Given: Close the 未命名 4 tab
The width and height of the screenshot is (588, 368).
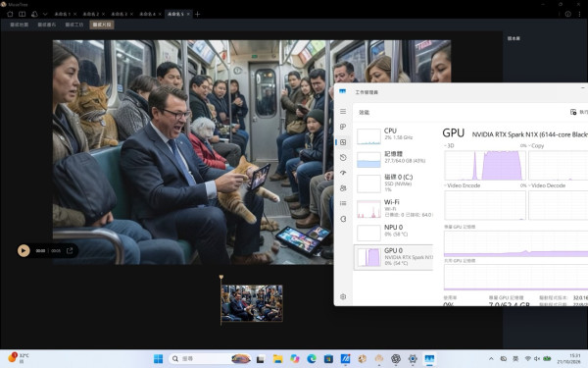Looking at the screenshot, I should 160,14.
